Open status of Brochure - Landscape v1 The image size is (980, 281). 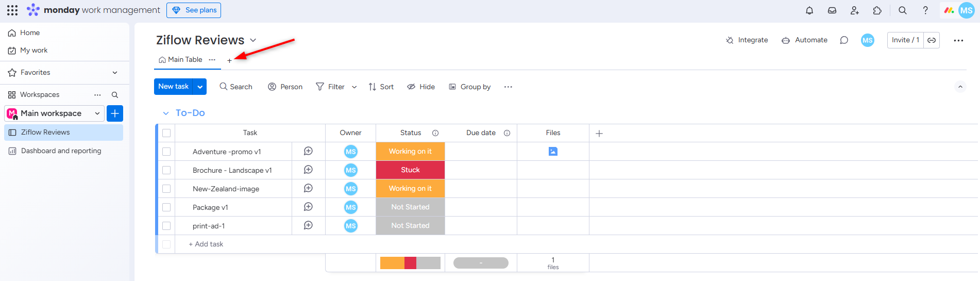410,170
